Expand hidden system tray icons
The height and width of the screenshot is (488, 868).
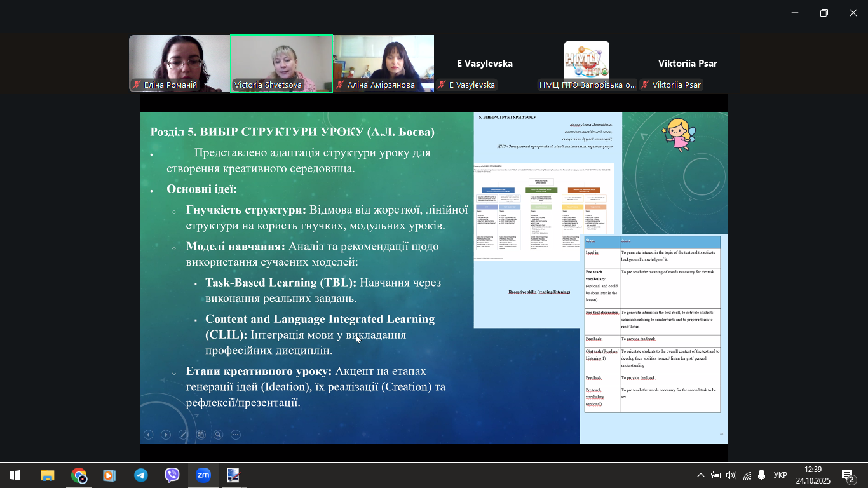(701, 475)
